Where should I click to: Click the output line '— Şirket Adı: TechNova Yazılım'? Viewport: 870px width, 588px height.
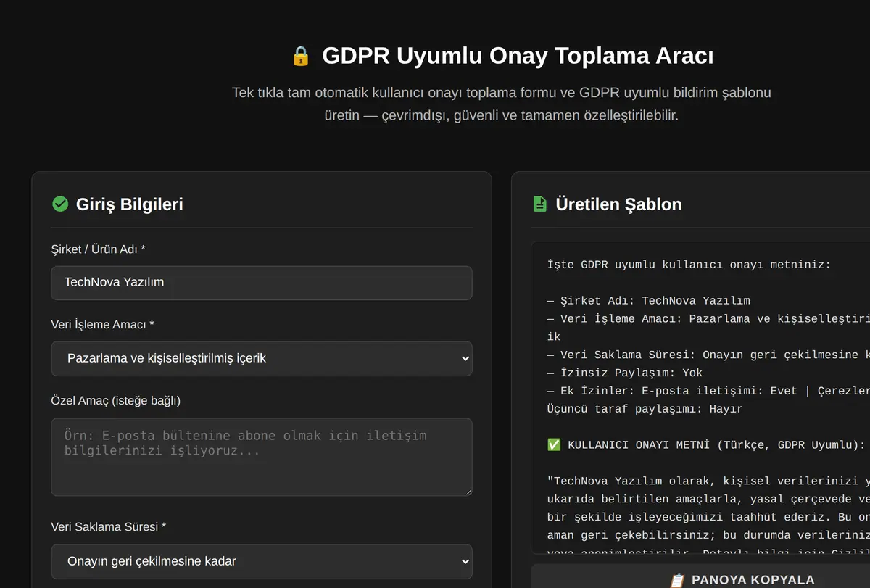pyautogui.click(x=649, y=300)
